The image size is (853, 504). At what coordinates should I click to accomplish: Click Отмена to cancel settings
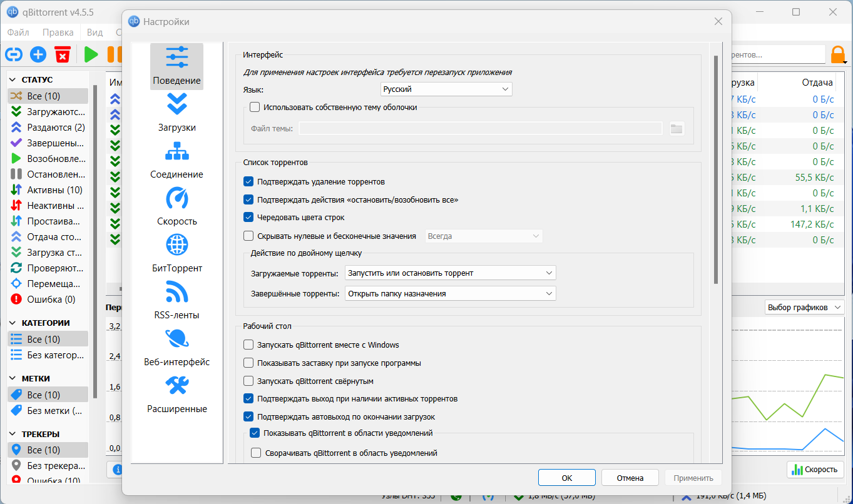coord(630,478)
